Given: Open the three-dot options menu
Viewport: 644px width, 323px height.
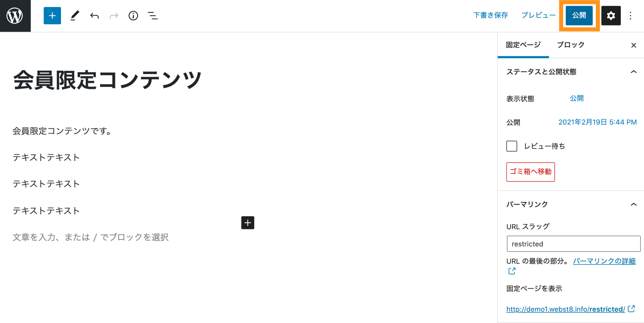Looking at the screenshot, I should (x=630, y=15).
